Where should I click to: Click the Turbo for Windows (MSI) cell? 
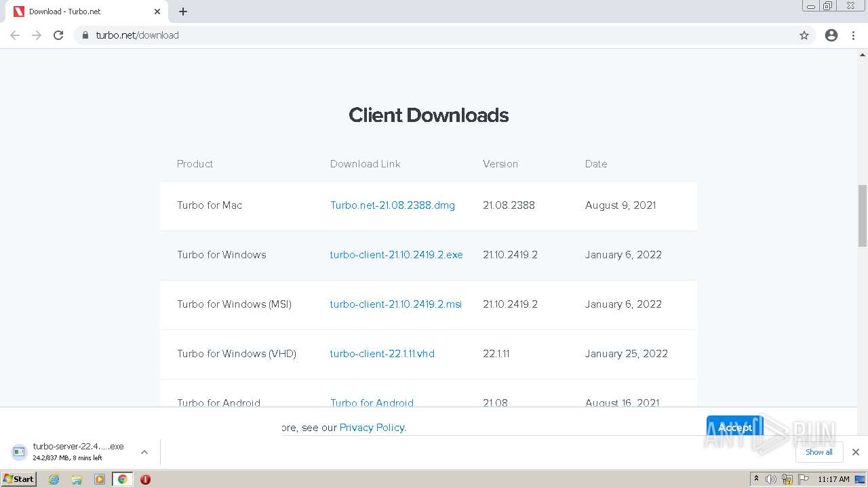click(x=234, y=304)
